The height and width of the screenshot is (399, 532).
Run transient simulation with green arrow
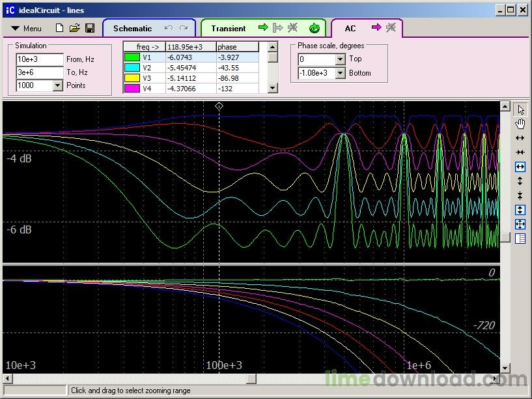pos(263,27)
